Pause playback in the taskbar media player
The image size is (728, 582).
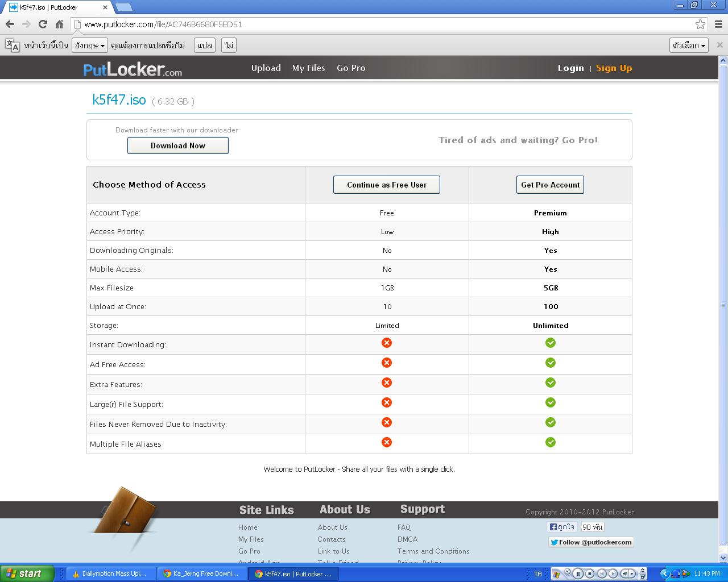coord(578,573)
